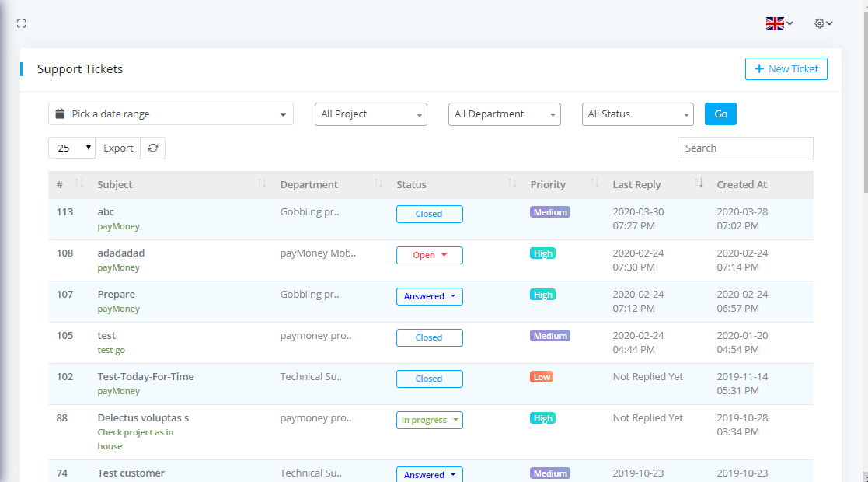The image size is (868, 482).
Task: Sort tickets by Subject column icon
Action: [262, 184]
